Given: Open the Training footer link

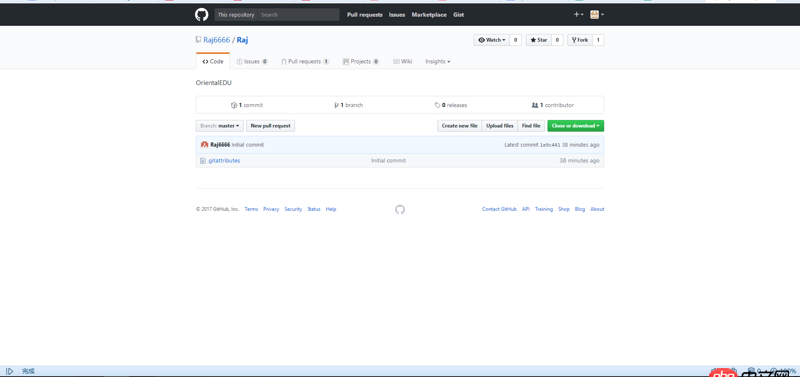Looking at the screenshot, I should tap(544, 209).
